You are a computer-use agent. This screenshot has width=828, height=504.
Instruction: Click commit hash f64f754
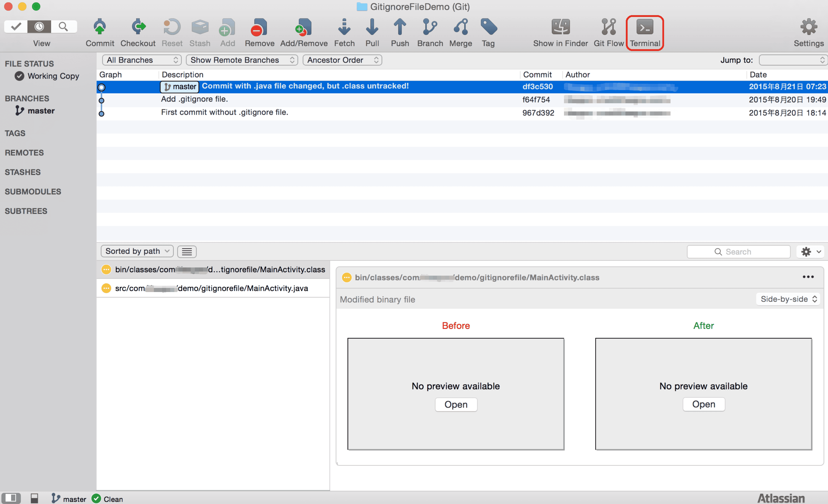point(536,100)
